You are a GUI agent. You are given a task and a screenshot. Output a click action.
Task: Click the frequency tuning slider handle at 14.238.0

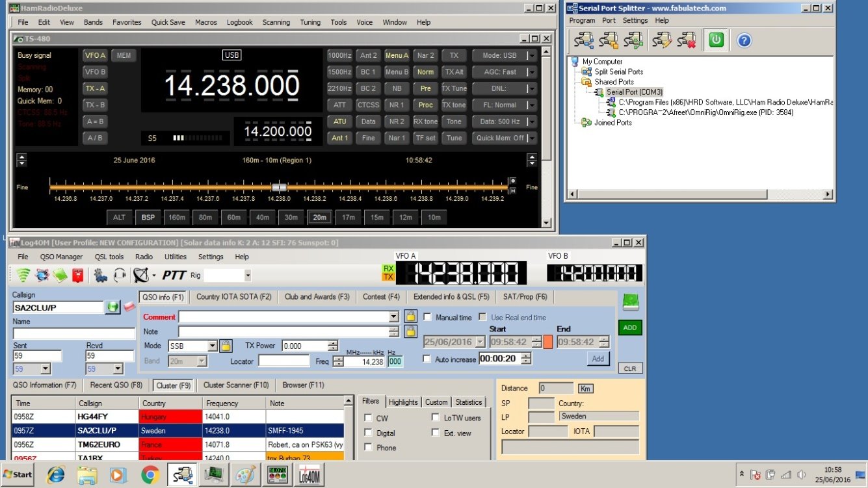279,187
